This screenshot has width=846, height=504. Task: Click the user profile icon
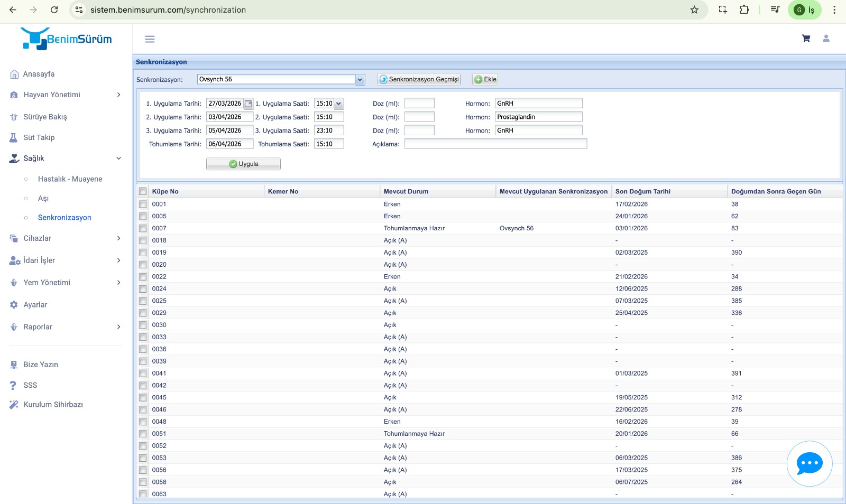coord(826,39)
